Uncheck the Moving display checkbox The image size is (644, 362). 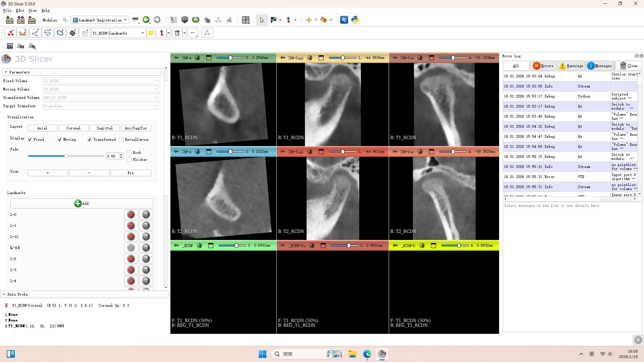(60, 139)
